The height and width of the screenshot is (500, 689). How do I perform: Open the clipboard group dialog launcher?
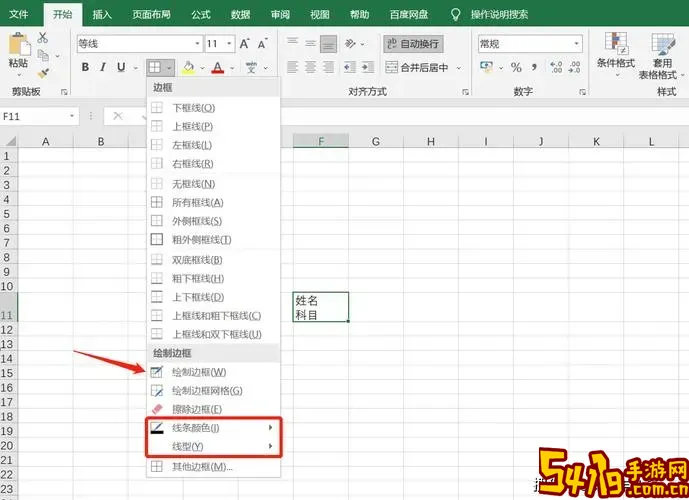(64, 92)
